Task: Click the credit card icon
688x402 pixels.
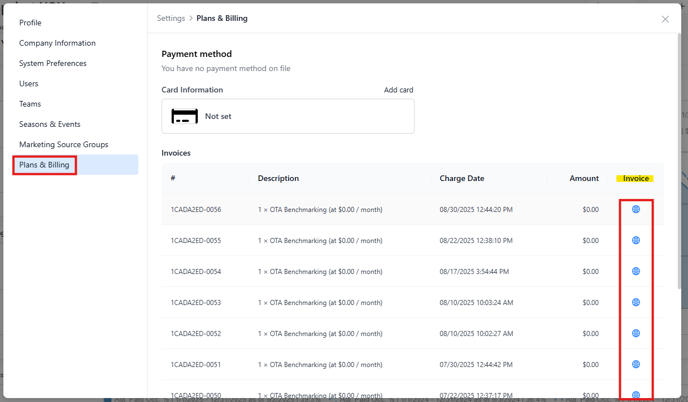Action: [x=184, y=116]
